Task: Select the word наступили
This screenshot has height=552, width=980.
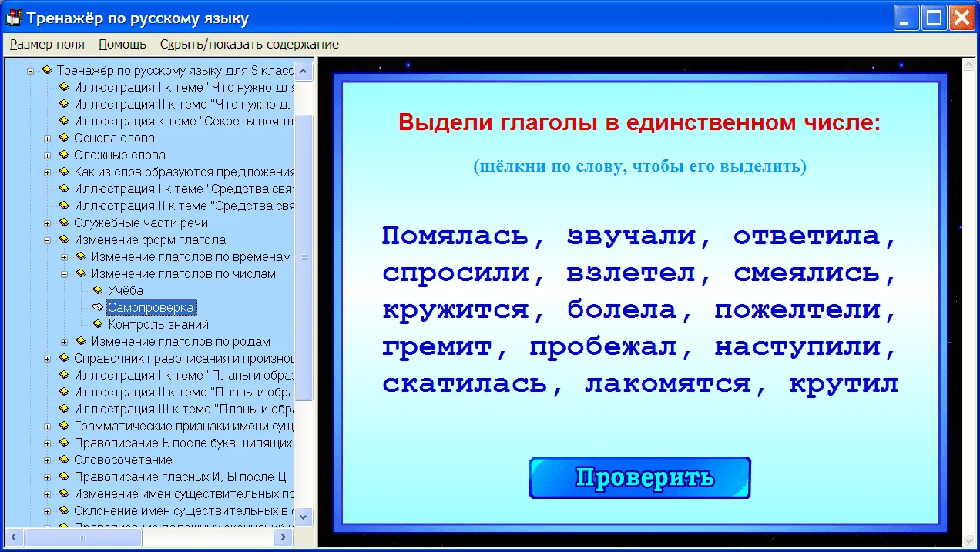Action: [797, 347]
